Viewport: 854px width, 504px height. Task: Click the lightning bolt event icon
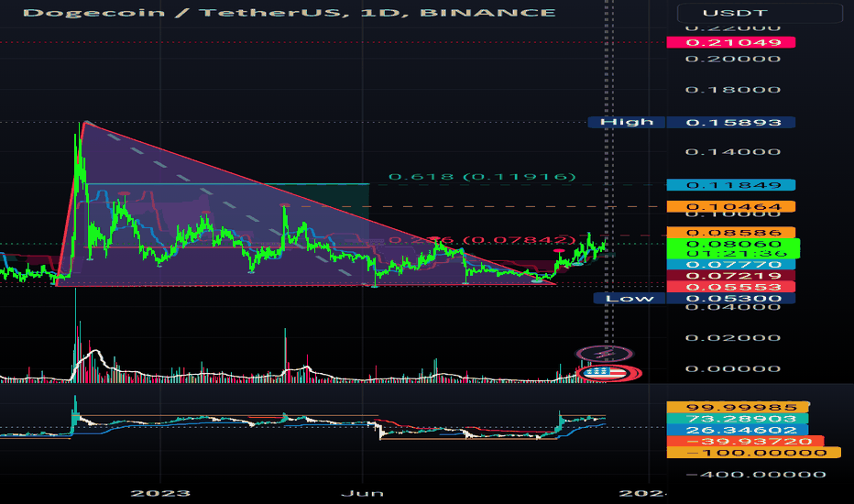[x=604, y=354]
